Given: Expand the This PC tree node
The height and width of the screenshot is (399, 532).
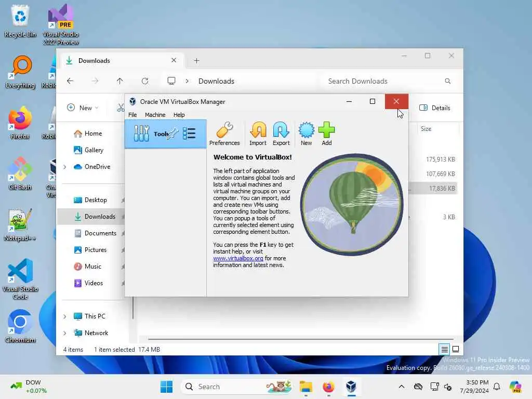Looking at the screenshot, I should (65, 316).
